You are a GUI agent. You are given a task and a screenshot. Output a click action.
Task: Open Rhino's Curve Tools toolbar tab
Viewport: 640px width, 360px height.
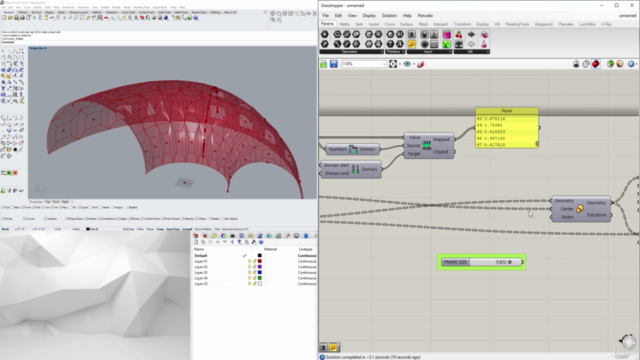pyautogui.click(x=128, y=12)
